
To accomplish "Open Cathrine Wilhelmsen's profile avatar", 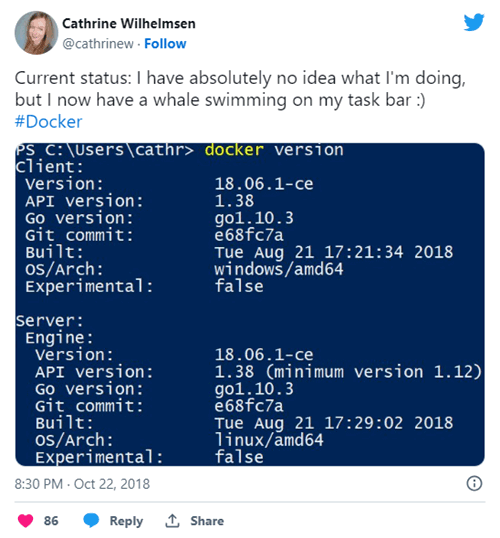I will pos(36,33).
